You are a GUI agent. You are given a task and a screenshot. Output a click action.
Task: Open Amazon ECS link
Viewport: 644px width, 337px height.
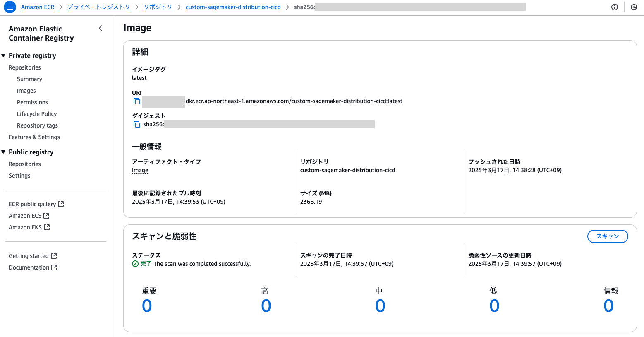pyautogui.click(x=25, y=216)
